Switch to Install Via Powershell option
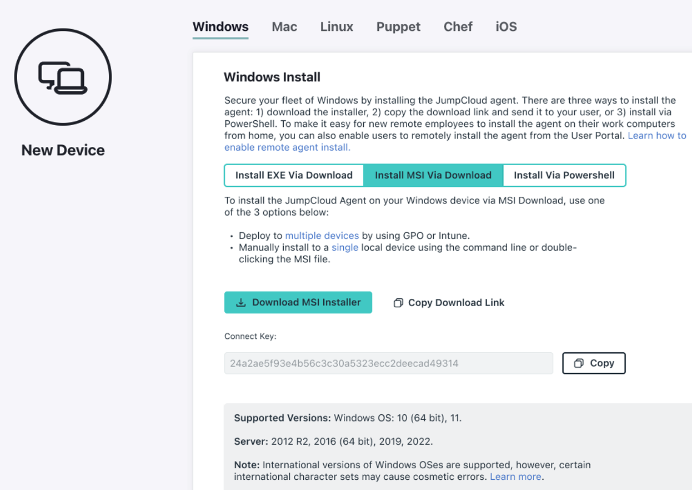Image resolution: width=692 pixels, height=490 pixels. click(x=564, y=175)
